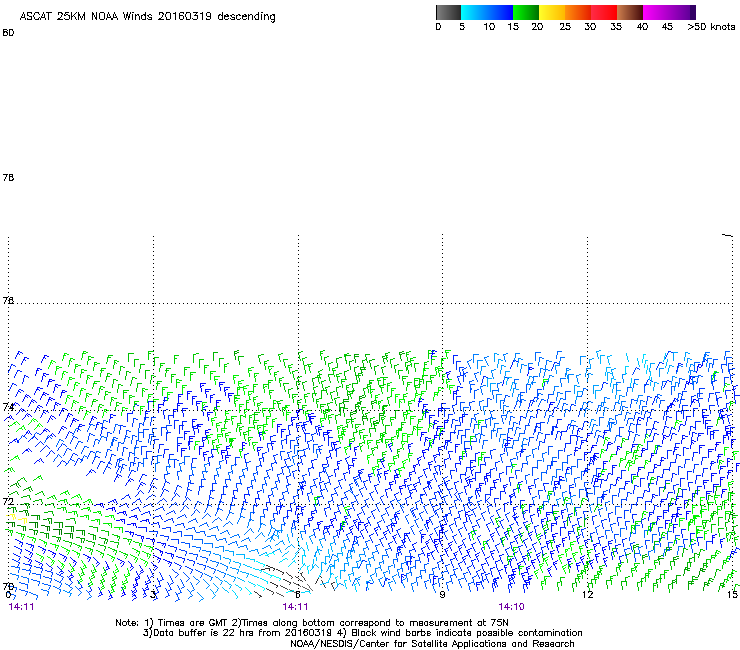Viewport: 740px width, 650px height.
Task: Select the red 30-35 knots color segment
Action: tap(604, 12)
